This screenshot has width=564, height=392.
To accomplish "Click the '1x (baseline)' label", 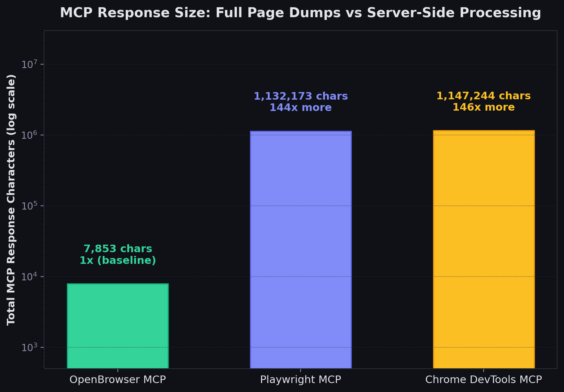I will 117,260.
